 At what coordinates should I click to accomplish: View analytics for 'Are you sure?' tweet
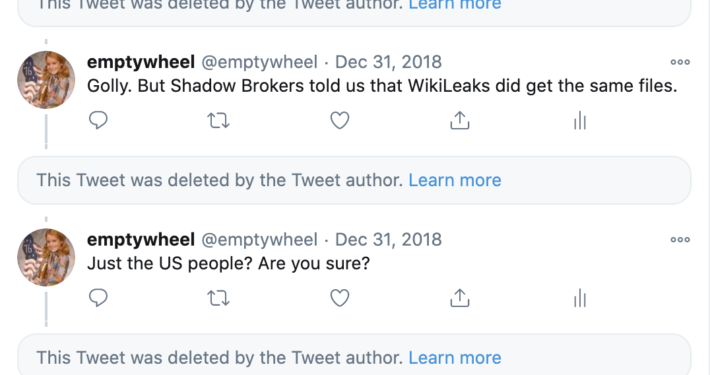[x=580, y=298]
